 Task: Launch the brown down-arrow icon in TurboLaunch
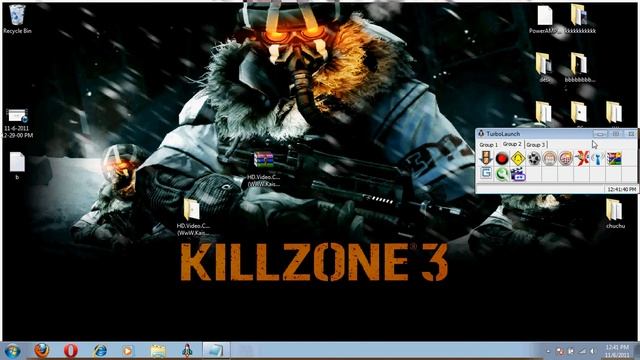[x=486, y=158]
